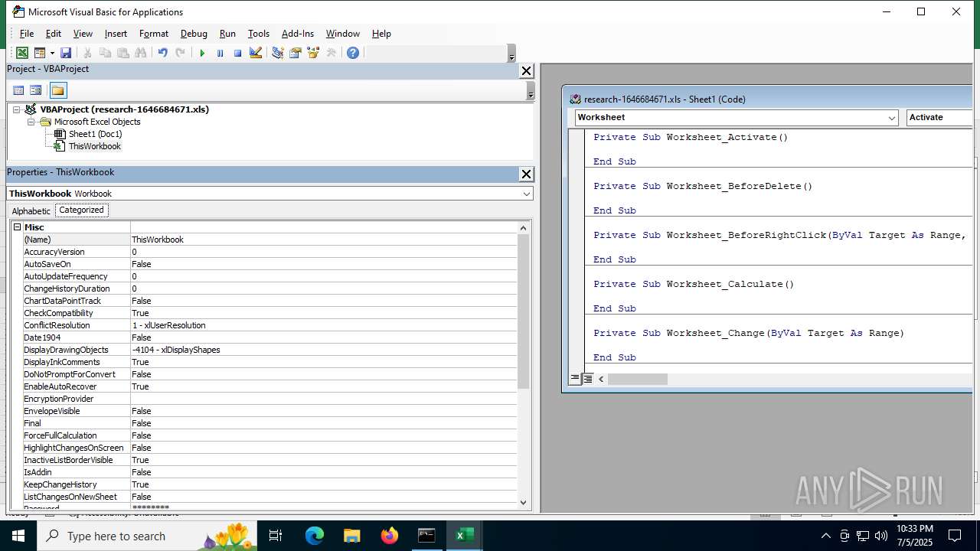Click View Code icon in Project pane
The image size is (980, 551).
click(x=18, y=90)
